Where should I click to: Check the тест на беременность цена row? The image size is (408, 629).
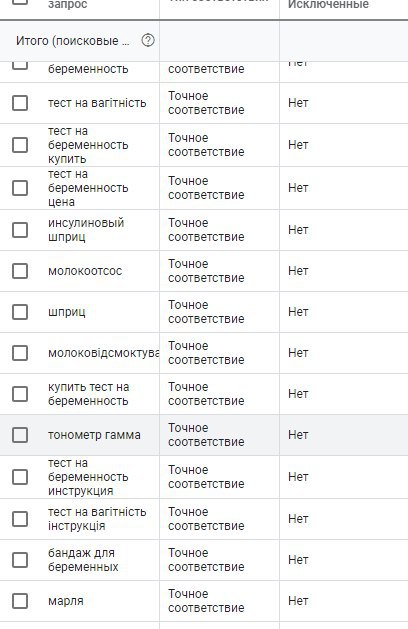tap(20, 188)
